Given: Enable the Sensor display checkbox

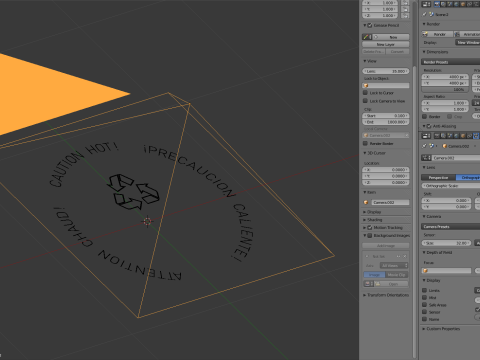Looking at the screenshot, I should pyautogui.click(x=424, y=312).
